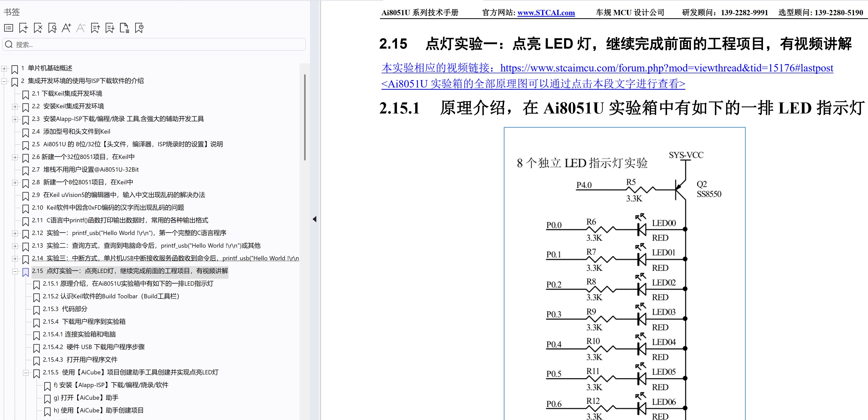Expand section 2.8 新建一个8位8051项目
This screenshot has height=420, width=868.
(15, 182)
